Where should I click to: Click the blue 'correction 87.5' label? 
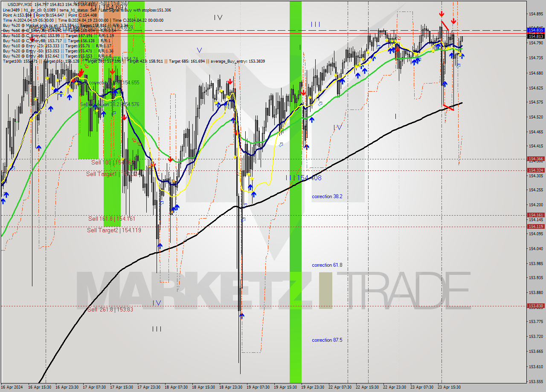coord(327,340)
